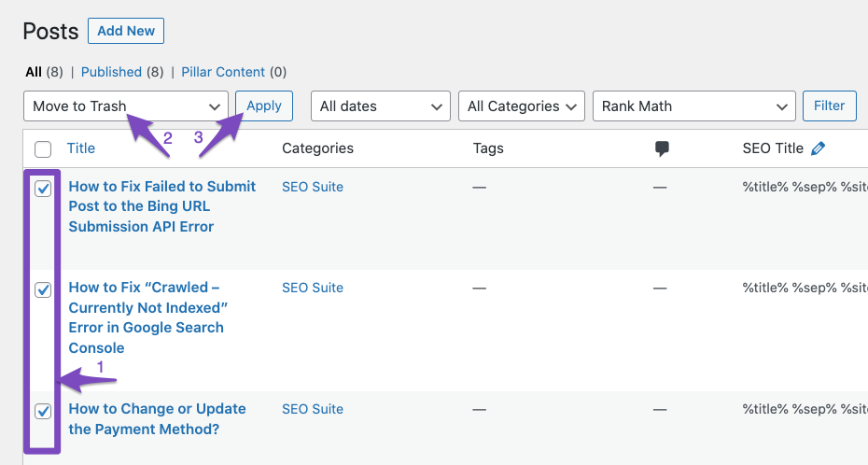Viewport: 868px width, 465px height.
Task: Click the Add New post button
Action: click(126, 31)
